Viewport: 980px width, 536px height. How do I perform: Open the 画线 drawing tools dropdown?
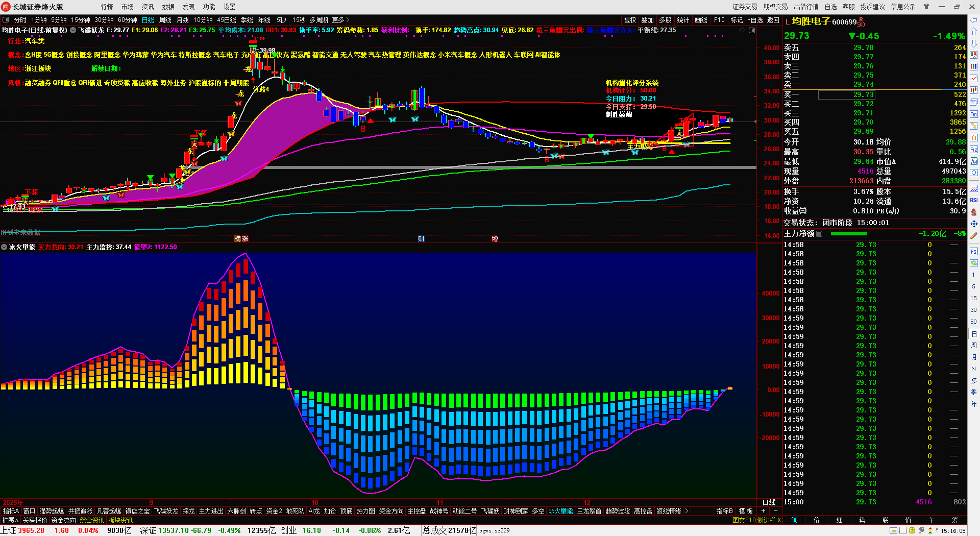[701, 20]
